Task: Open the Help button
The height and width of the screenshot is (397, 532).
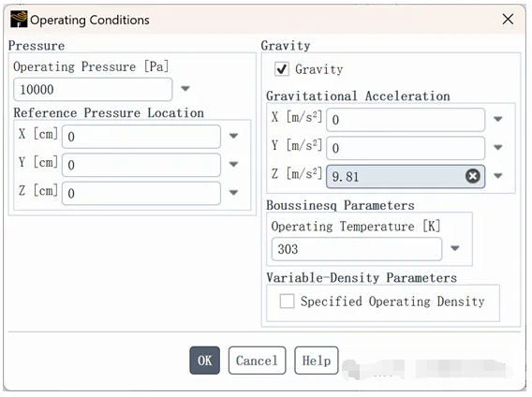Action: click(317, 360)
